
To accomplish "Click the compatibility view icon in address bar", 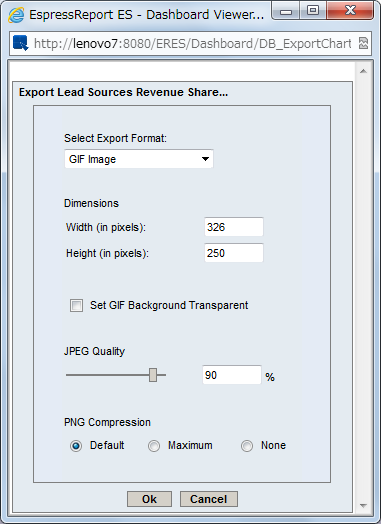I will click(x=363, y=43).
